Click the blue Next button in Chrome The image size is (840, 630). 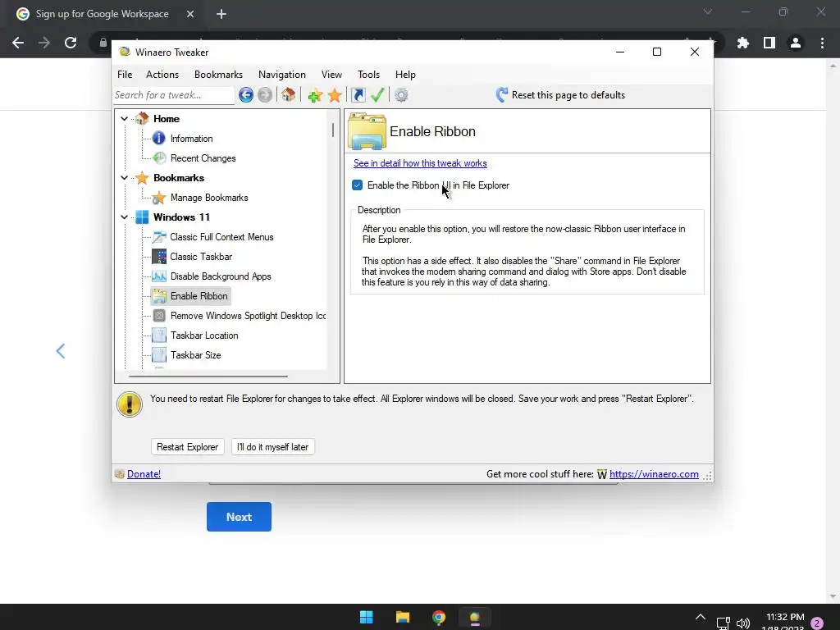click(x=239, y=517)
